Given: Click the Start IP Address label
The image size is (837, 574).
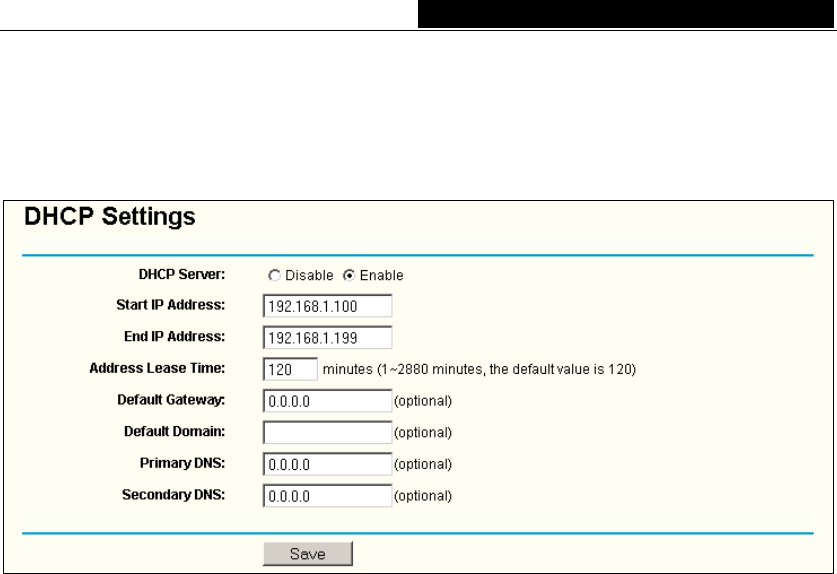Looking at the screenshot, I should coord(171,305).
